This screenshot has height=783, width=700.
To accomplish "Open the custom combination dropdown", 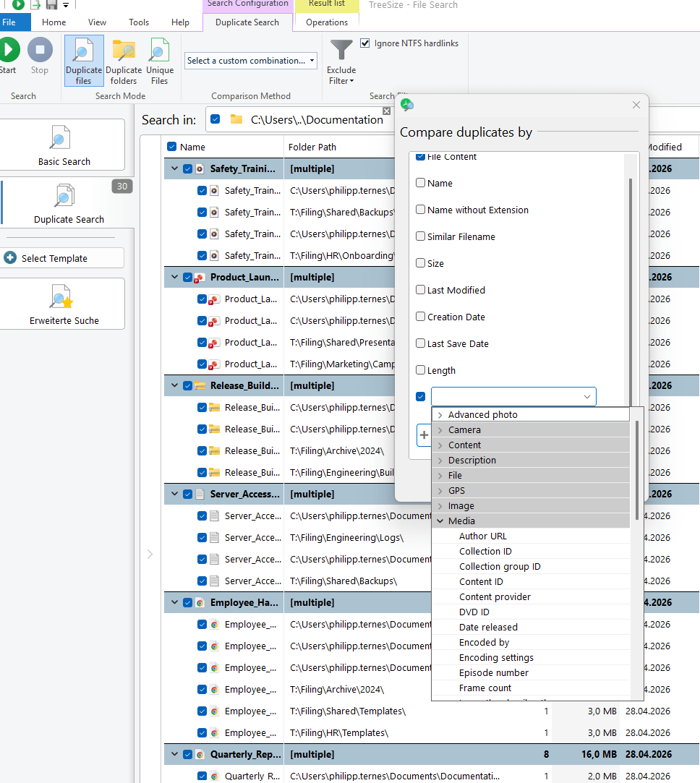I will click(x=251, y=61).
